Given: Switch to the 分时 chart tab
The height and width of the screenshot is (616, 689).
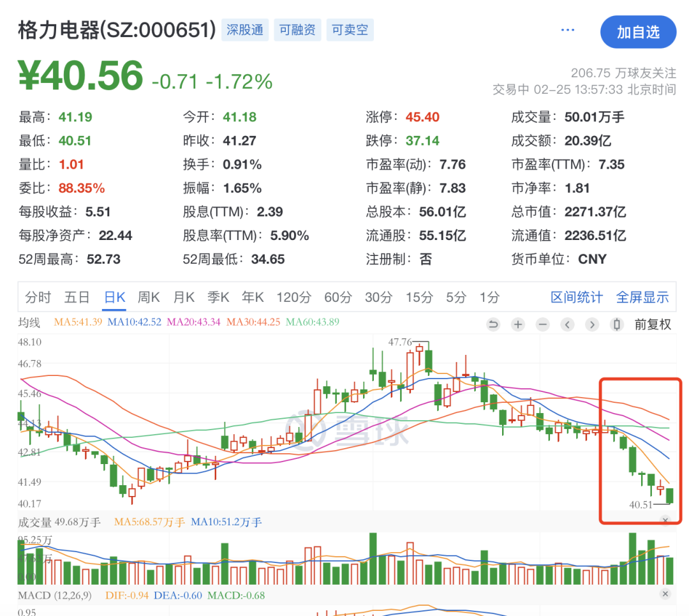Looking at the screenshot, I should pyautogui.click(x=38, y=297).
